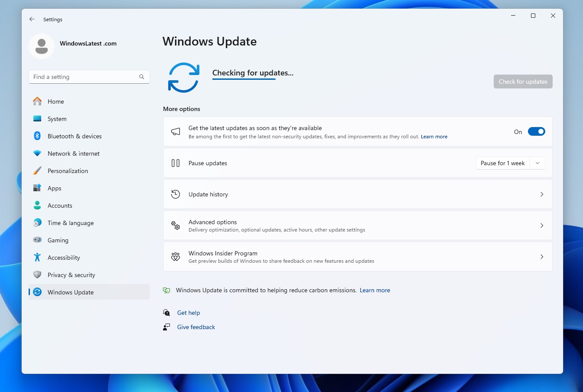Screen dimensions: 583x392
Task: Open Learn more link about carbon emissions
Action: [x=375, y=291]
